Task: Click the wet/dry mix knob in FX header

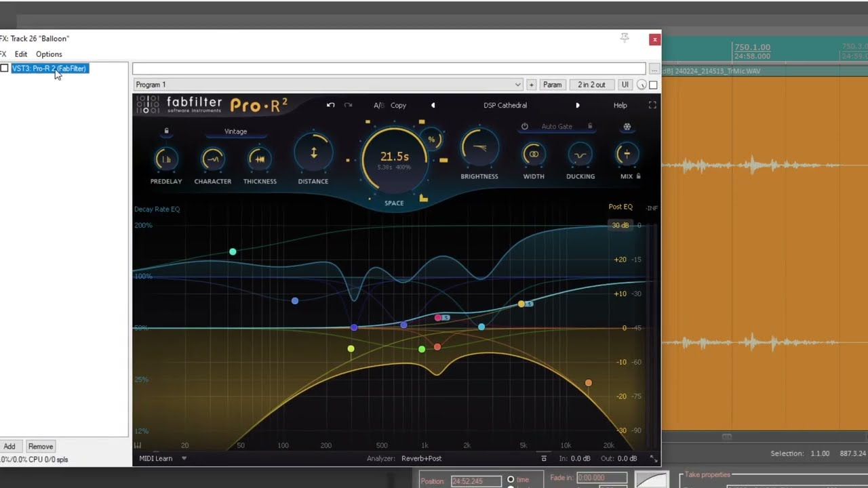Action: 642,85
